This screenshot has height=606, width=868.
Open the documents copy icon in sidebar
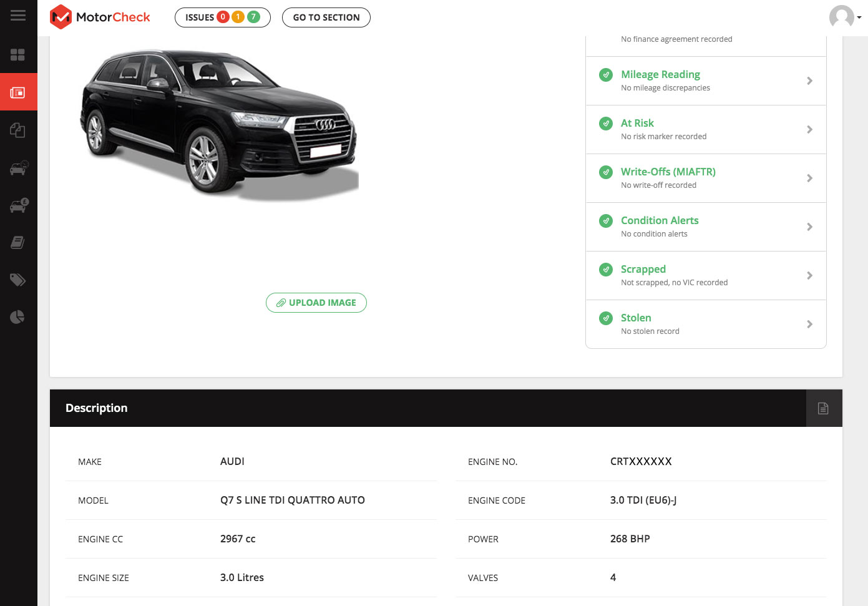pos(17,130)
